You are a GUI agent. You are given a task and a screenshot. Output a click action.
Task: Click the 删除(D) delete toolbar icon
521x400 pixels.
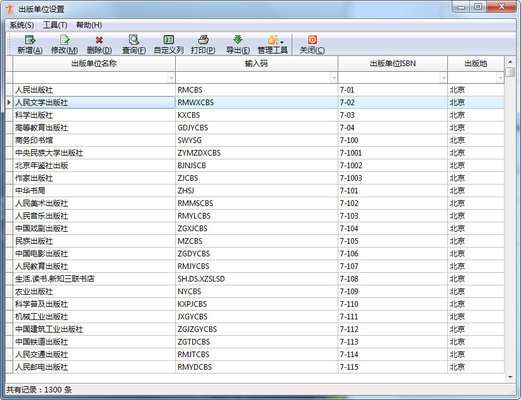pyautogui.click(x=99, y=44)
